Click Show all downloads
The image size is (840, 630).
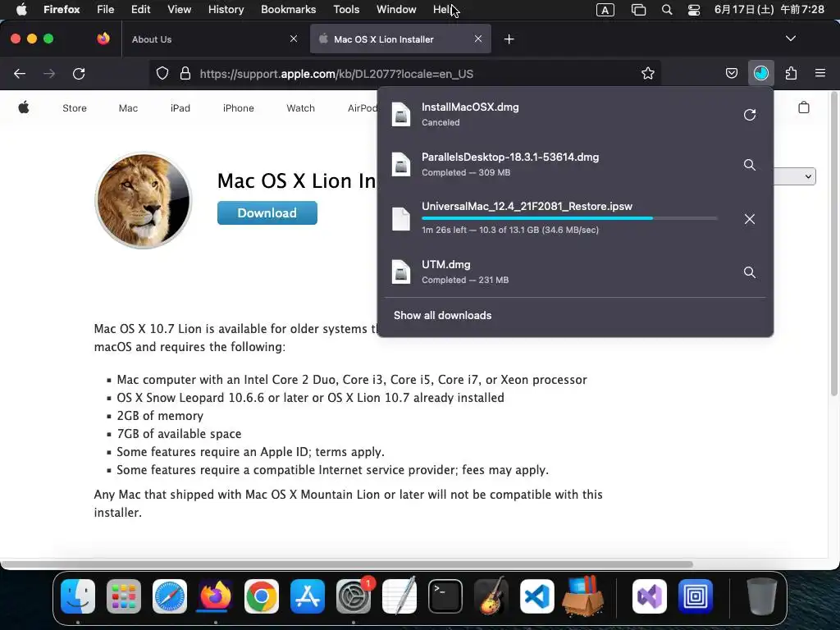coord(442,316)
